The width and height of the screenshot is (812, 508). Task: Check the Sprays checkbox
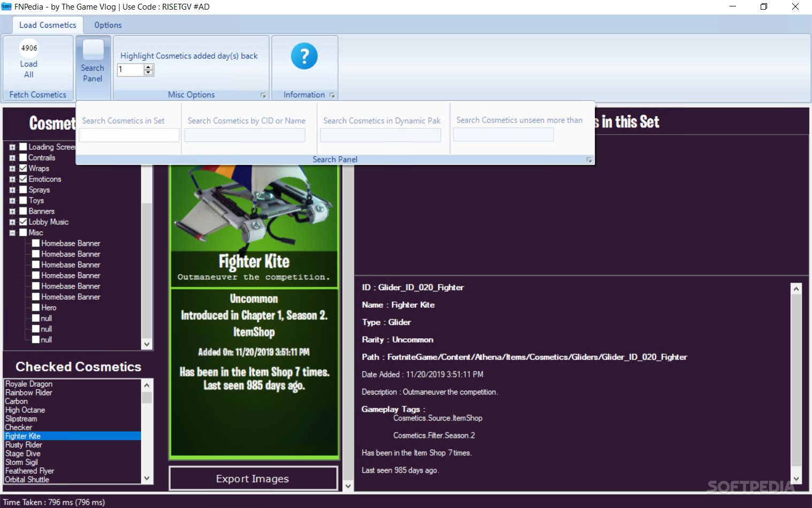[x=23, y=189]
